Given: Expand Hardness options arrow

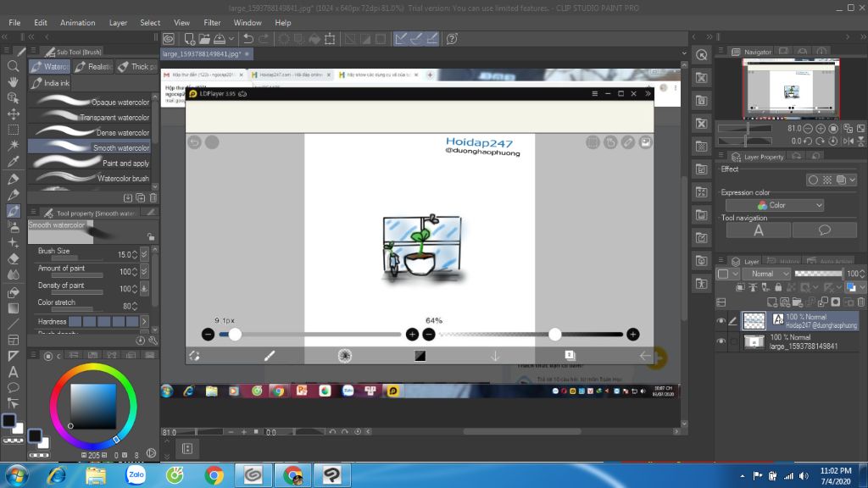Looking at the screenshot, I should click(x=144, y=321).
